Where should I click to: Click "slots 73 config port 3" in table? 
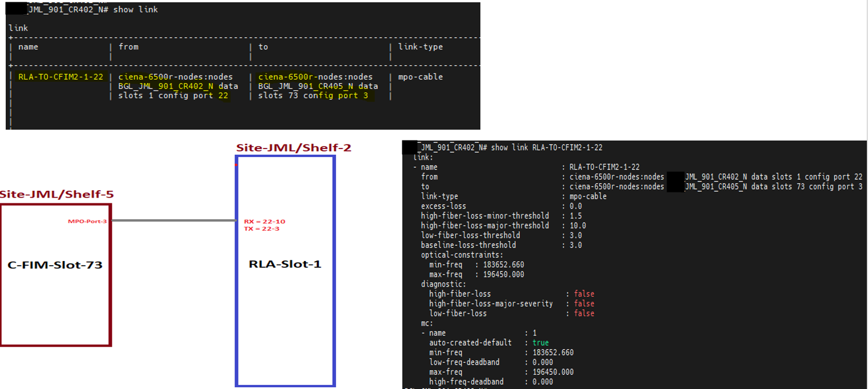pos(313,95)
